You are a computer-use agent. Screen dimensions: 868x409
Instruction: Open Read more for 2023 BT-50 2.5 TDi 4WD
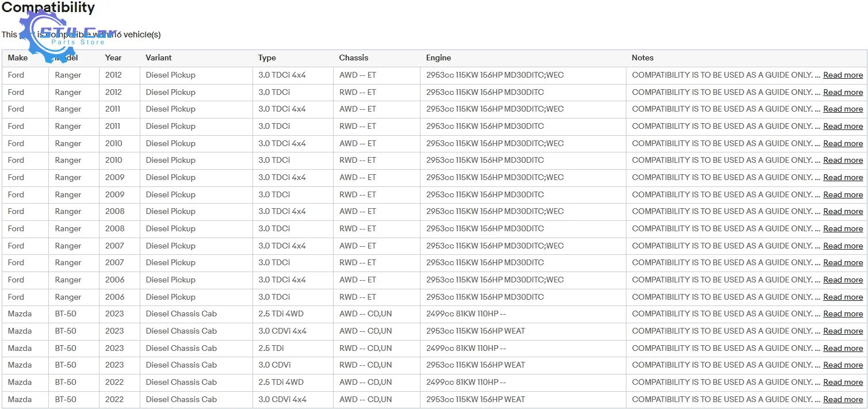(843, 314)
